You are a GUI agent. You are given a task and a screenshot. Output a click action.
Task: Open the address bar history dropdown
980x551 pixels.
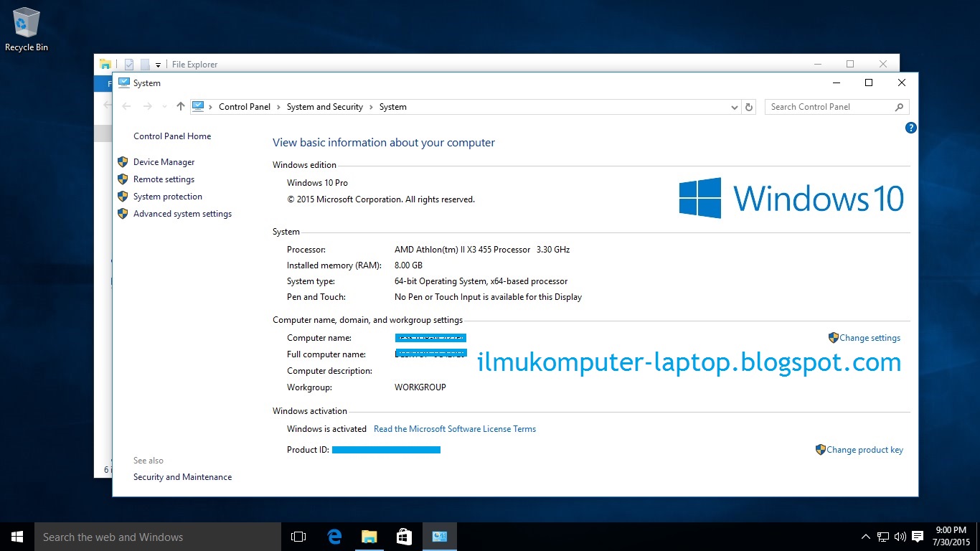click(735, 107)
